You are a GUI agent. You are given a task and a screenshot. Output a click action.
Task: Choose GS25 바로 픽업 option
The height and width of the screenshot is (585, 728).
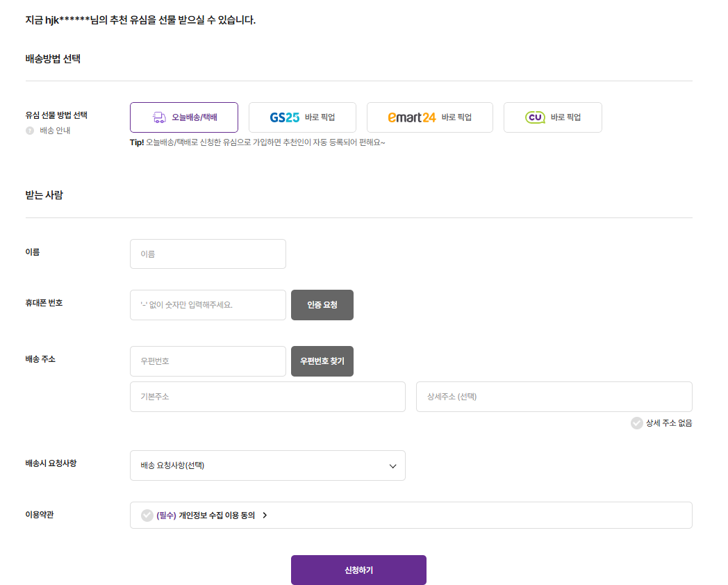pyautogui.click(x=302, y=117)
